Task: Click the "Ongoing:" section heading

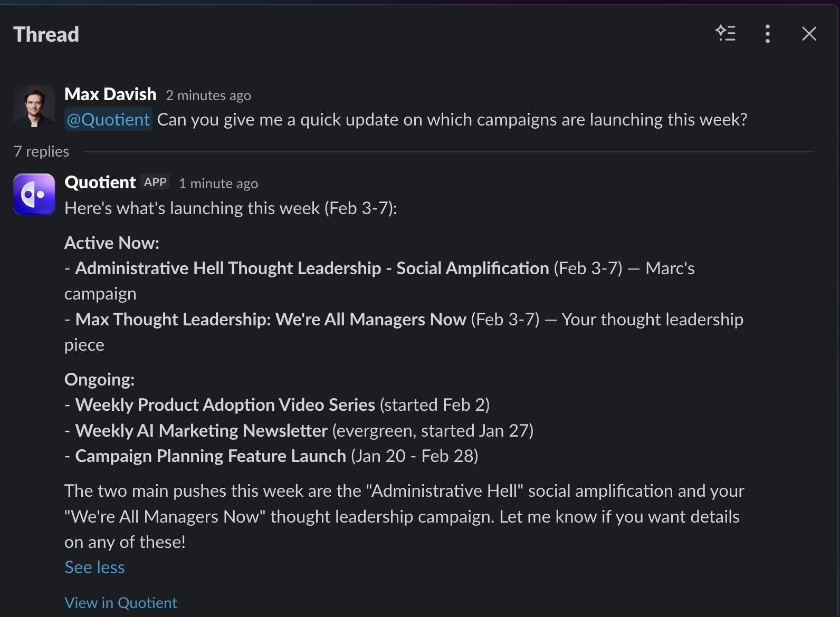Action: 99,380
